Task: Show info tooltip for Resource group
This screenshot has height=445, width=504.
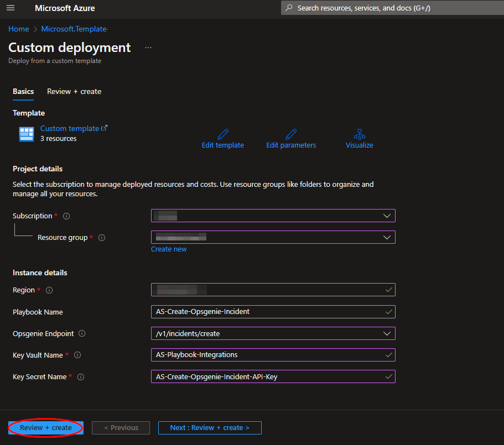Action: [102, 238]
